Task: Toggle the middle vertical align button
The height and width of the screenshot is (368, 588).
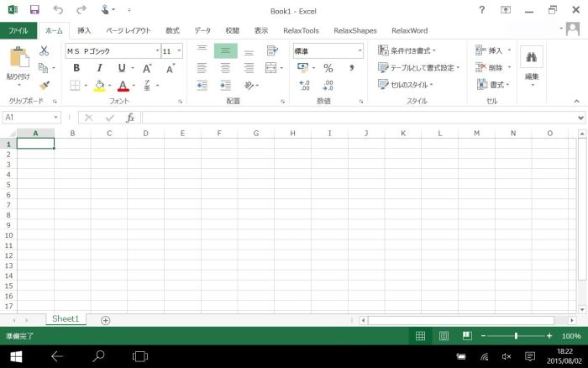Action: click(x=225, y=51)
